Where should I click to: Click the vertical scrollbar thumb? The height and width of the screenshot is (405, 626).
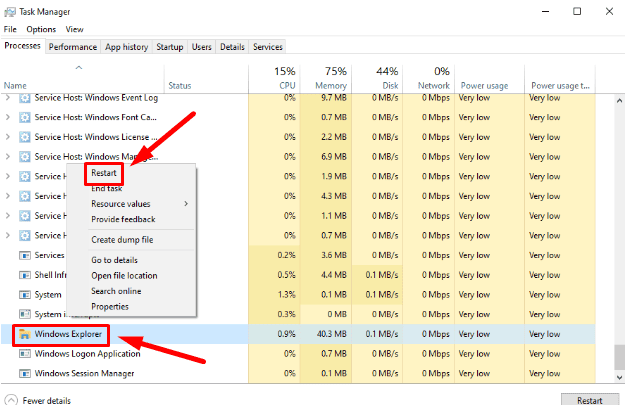pyautogui.click(x=619, y=357)
